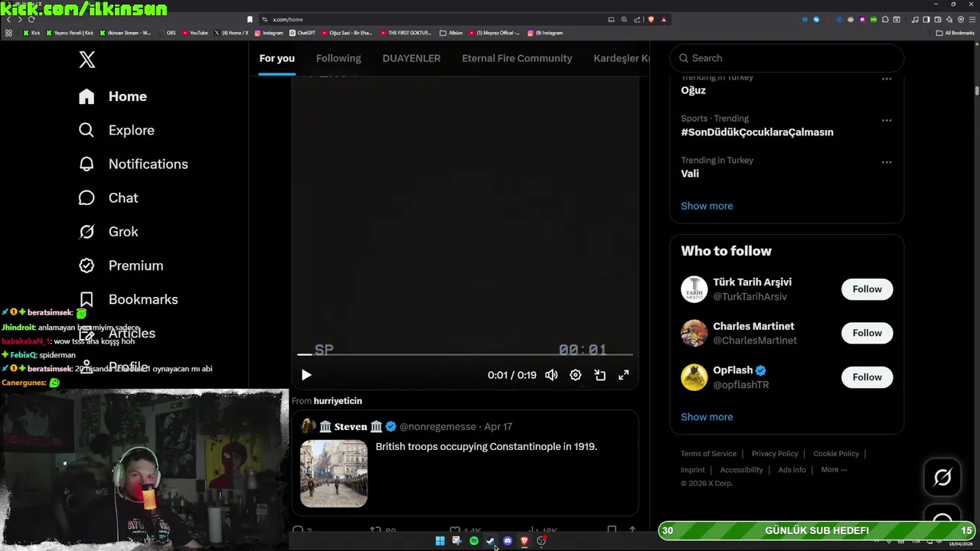
Task: Follow Charles Martinet
Action: [x=867, y=333]
